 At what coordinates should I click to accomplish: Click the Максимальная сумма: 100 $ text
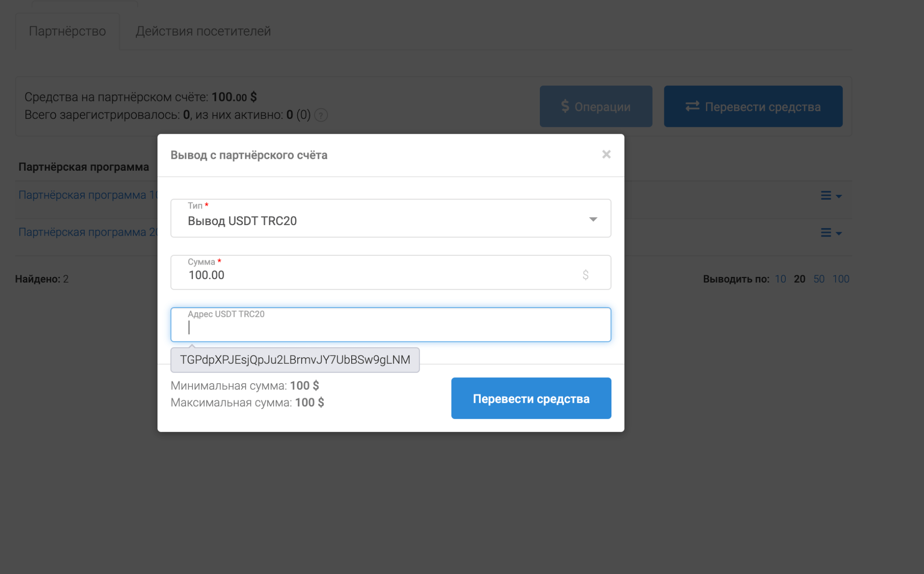click(247, 402)
